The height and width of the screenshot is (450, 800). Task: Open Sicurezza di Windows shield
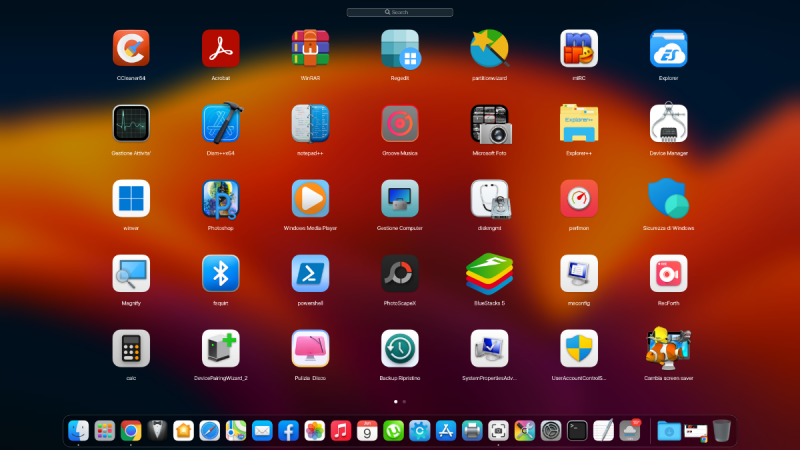pos(668,198)
